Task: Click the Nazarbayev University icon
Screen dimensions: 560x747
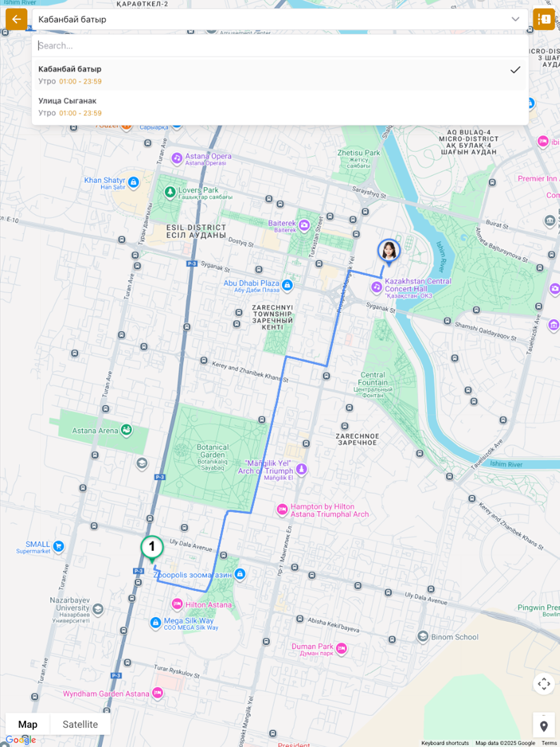Action: 98,609
